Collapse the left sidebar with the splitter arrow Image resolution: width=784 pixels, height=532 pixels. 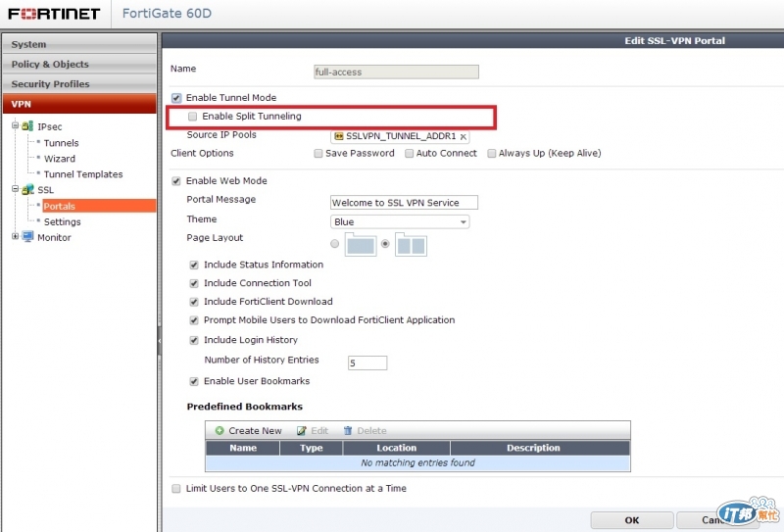click(x=160, y=341)
